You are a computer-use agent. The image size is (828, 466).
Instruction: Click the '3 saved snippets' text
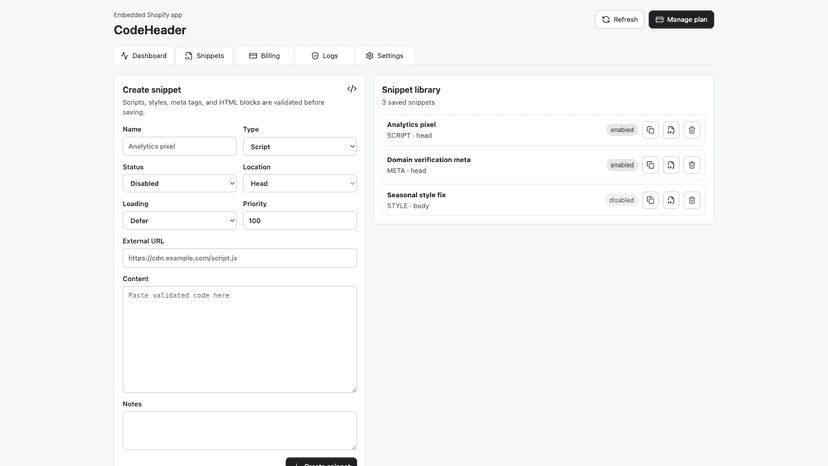(408, 102)
